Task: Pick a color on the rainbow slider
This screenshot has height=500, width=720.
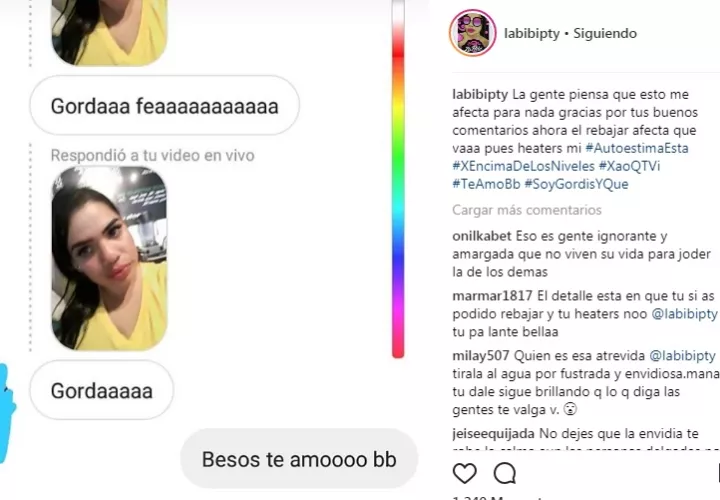Action: 398,179
